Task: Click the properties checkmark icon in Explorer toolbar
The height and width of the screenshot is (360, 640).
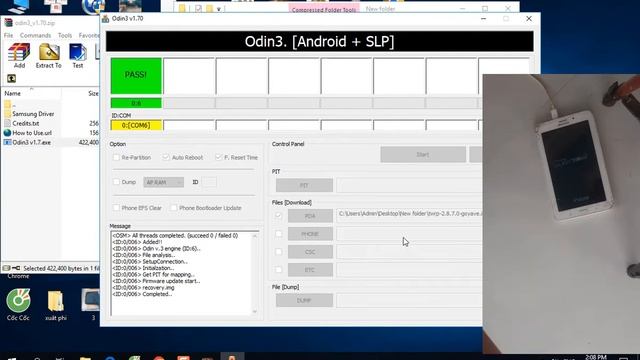Action: click(x=198, y=9)
